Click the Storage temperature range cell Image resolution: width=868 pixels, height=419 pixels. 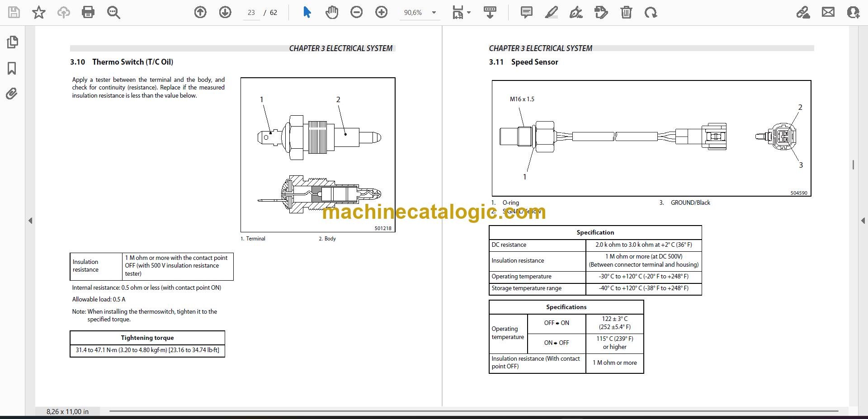click(x=538, y=288)
